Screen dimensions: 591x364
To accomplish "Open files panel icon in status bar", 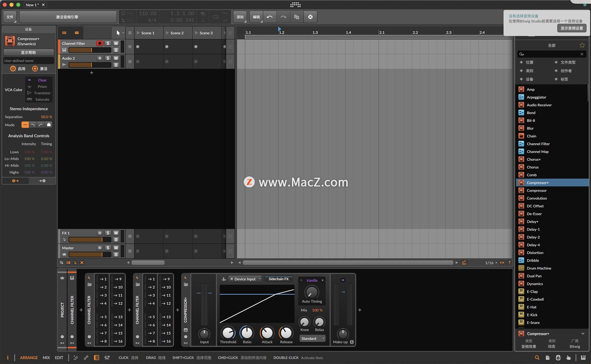I will click(548, 358).
